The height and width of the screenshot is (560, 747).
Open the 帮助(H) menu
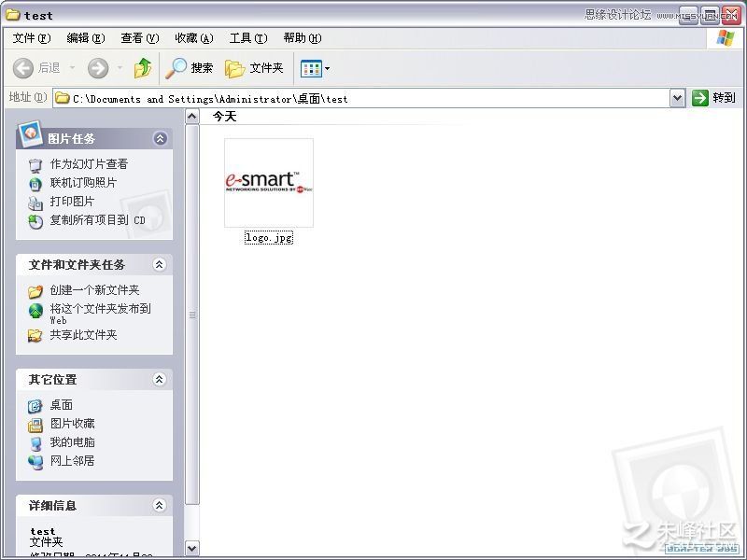click(303, 38)
